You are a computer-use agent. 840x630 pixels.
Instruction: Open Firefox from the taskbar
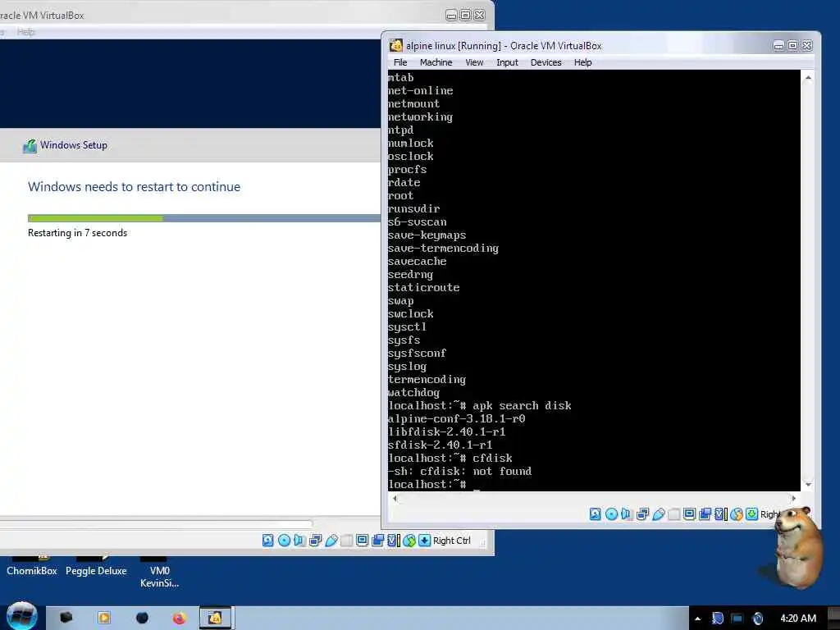[179, 619]
